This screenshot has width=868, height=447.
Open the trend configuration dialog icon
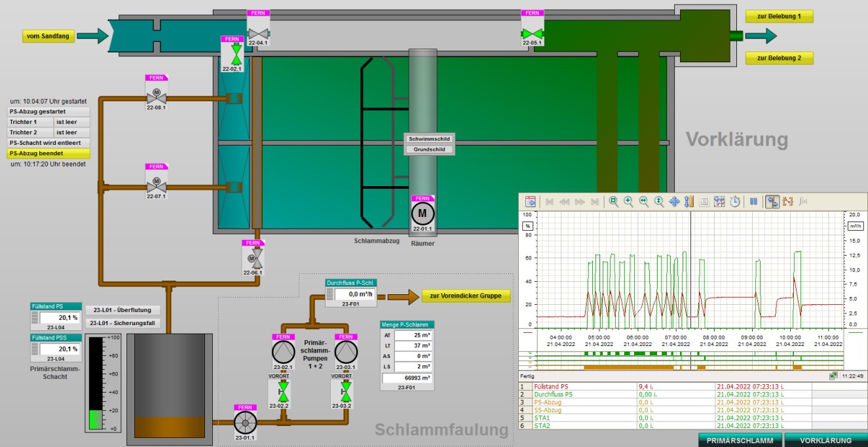(531, 202)
